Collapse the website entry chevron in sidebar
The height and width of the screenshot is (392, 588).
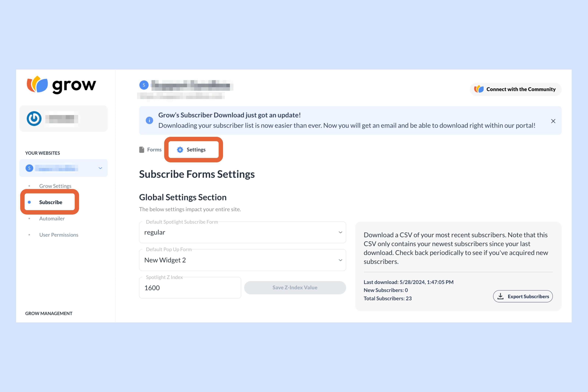click(x=100, y=168)
